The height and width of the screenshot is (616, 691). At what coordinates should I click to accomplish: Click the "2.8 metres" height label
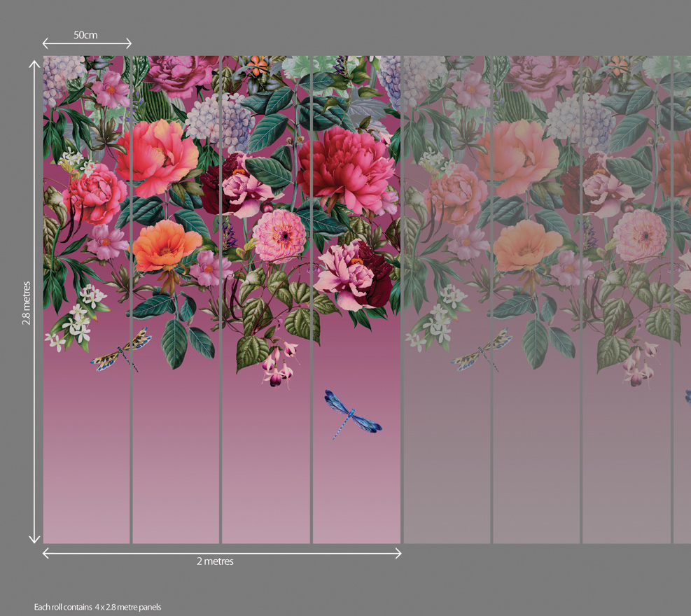27,303
